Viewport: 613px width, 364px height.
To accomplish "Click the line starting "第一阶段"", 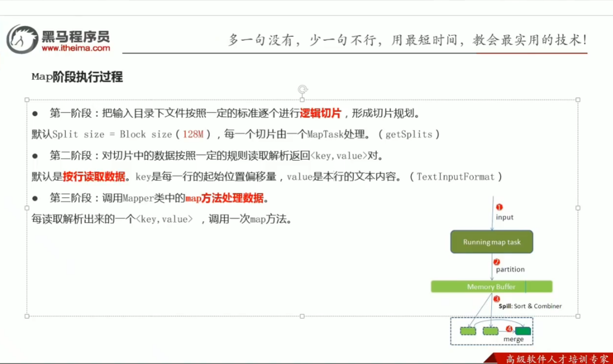I will 236,113.
